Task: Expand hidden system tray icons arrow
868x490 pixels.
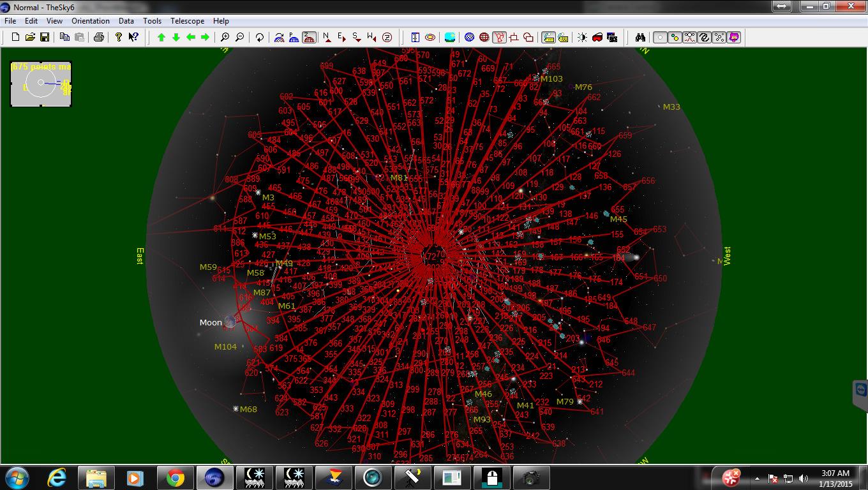Action: (757, 478)
